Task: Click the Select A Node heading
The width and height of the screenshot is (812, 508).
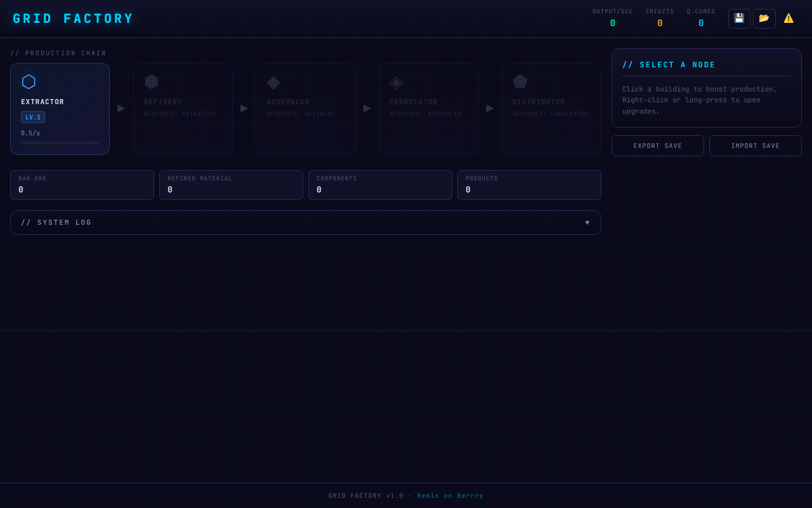Action: (669, 65)
